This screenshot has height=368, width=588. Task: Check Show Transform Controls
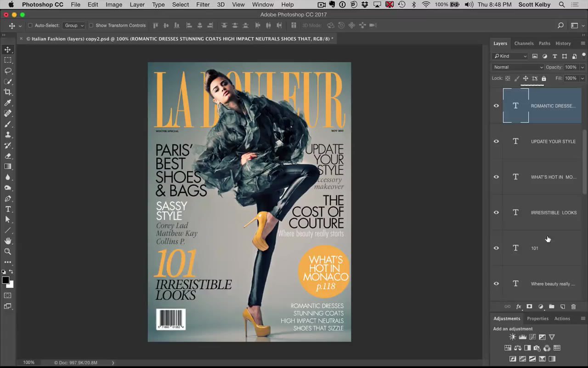pos(91,25)
